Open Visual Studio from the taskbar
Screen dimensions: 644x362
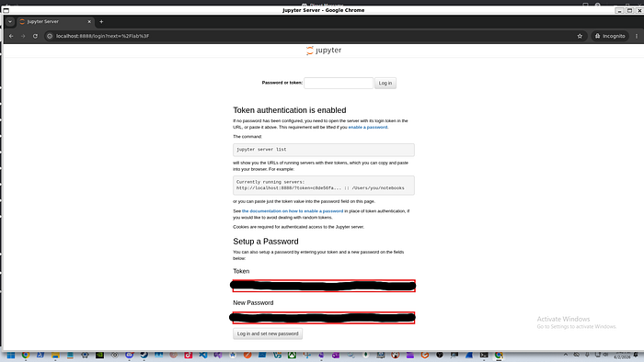tap(218, 356)
